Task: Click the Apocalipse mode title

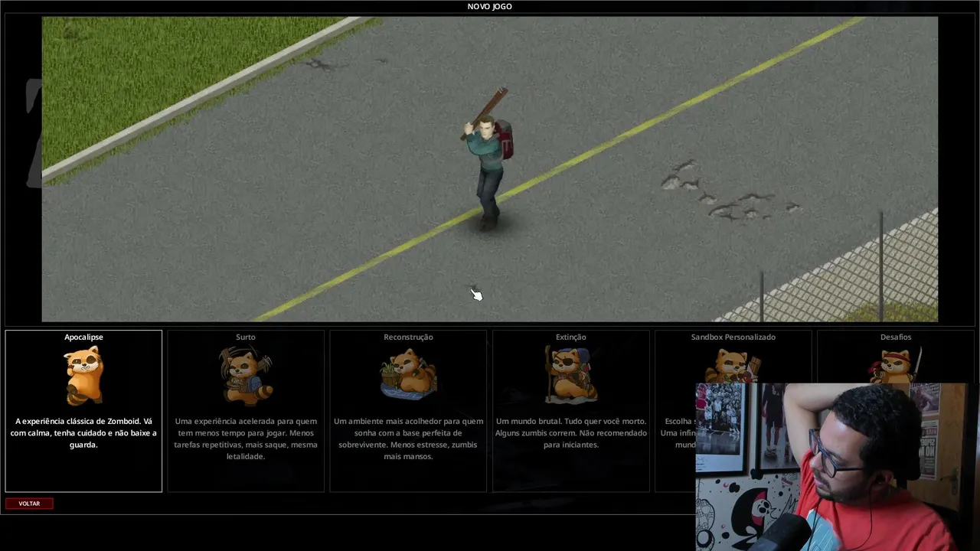Action: point(83,337)
